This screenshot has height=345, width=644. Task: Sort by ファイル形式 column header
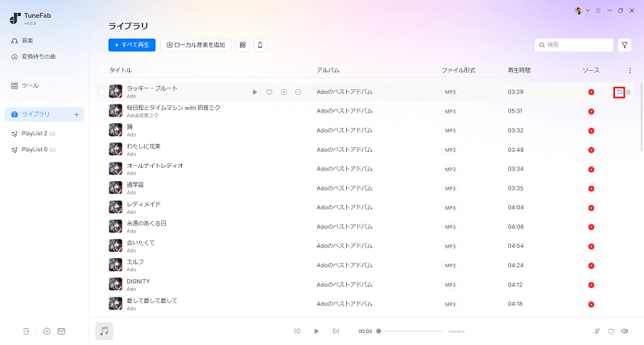(x=458, y=71)
